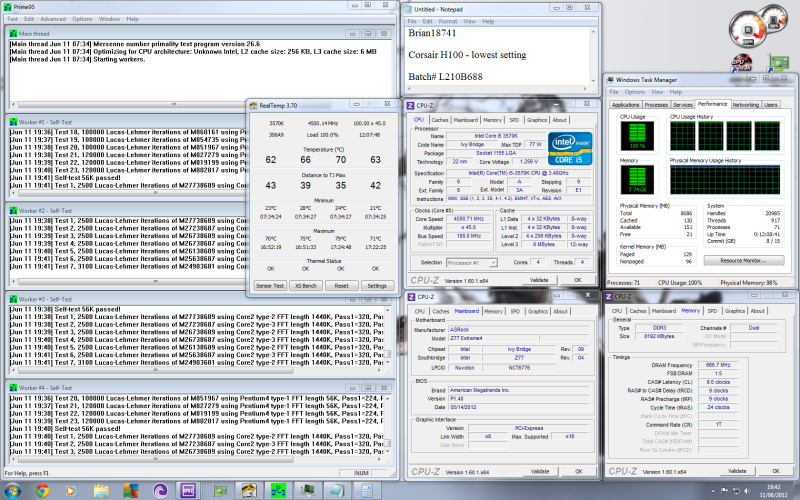This screenshot has height=500, width=800.
Task: Open the Windows Start menu orb
Action: (x=12, y=490)
